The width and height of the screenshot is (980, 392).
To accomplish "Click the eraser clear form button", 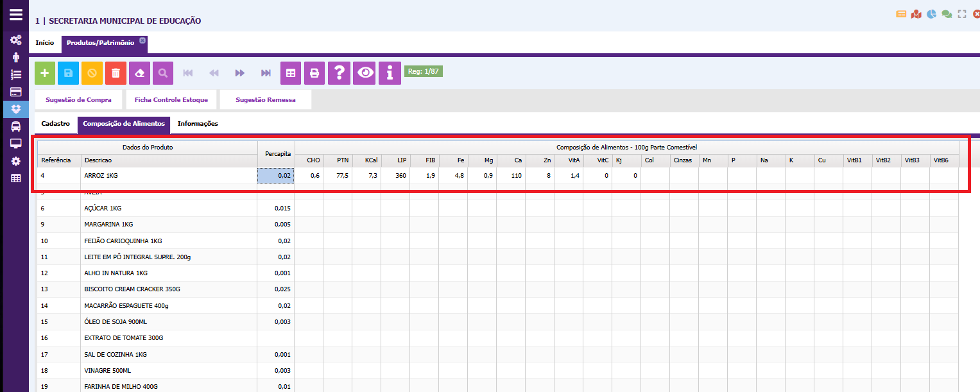I will [139, 73].
